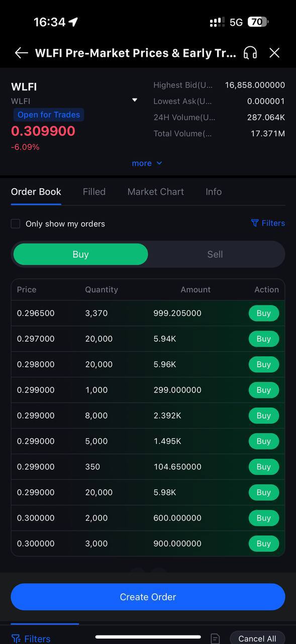
Task: Tap the bottom Filters funnel icon
Action: tap(16, 639)
